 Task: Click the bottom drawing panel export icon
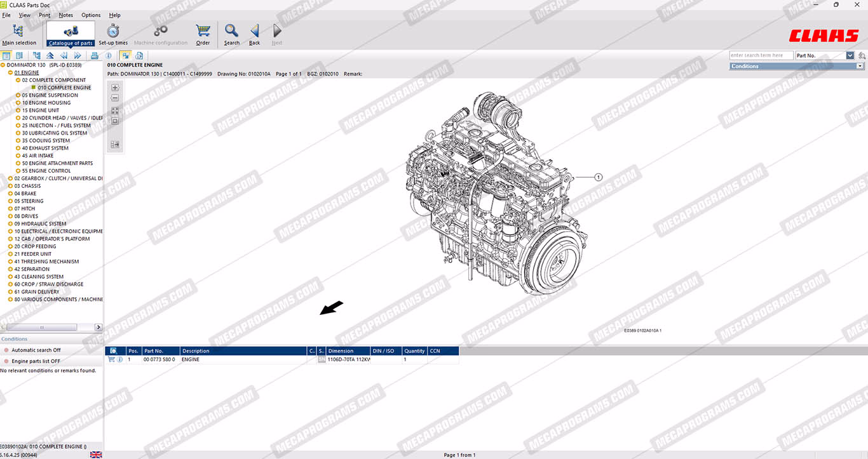(x=115, y=145)
